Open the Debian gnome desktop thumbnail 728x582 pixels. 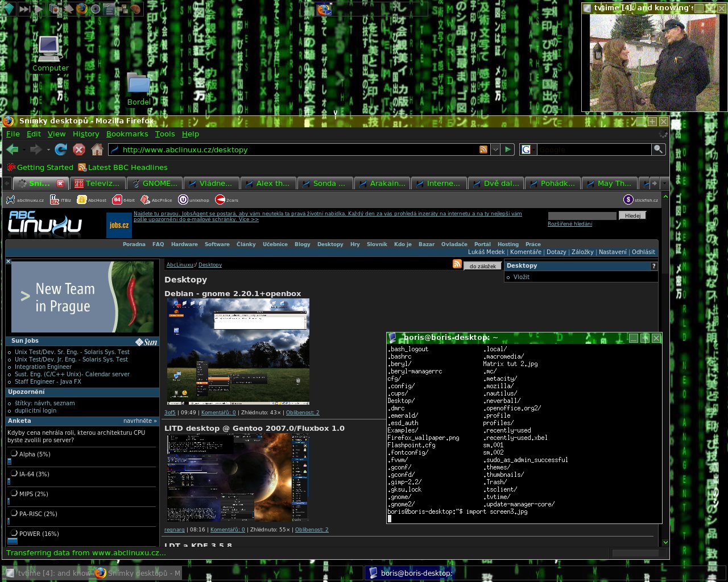pyautogui.click(x=238, y=351)
